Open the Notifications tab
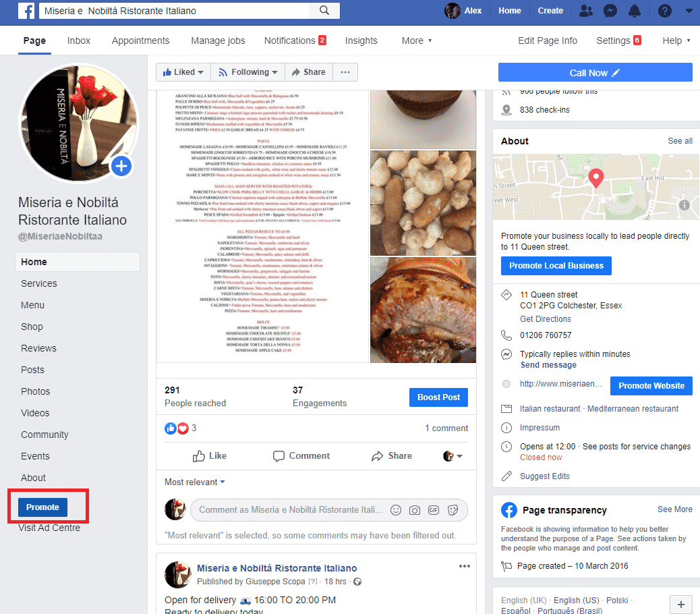700x614 pixels. click(295, 40)
